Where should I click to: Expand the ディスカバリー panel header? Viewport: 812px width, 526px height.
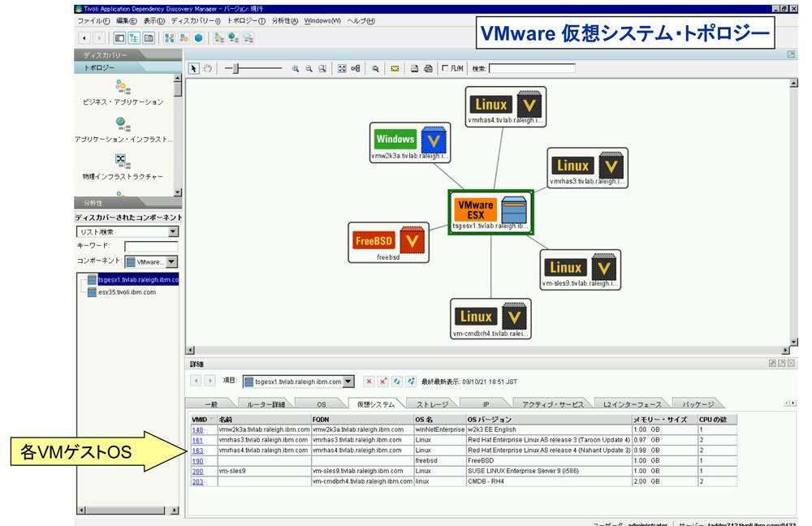(x=127, y=55)
